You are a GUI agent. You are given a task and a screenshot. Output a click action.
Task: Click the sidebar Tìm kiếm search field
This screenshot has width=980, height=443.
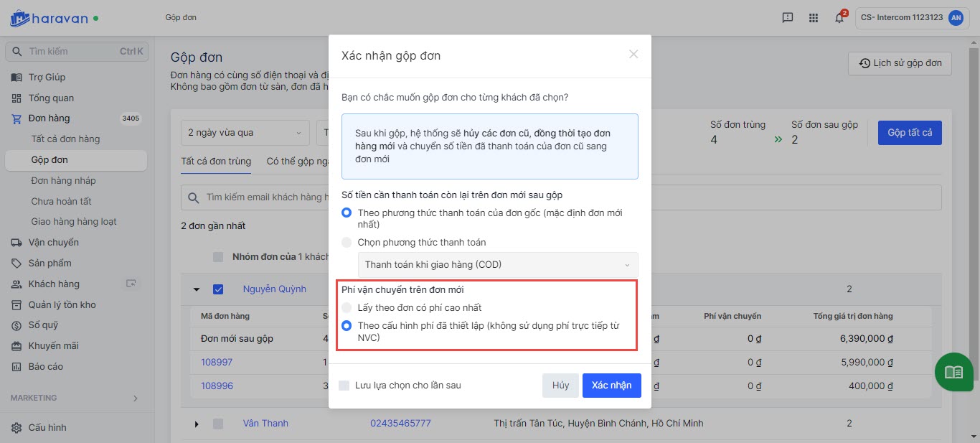(72, 52)
